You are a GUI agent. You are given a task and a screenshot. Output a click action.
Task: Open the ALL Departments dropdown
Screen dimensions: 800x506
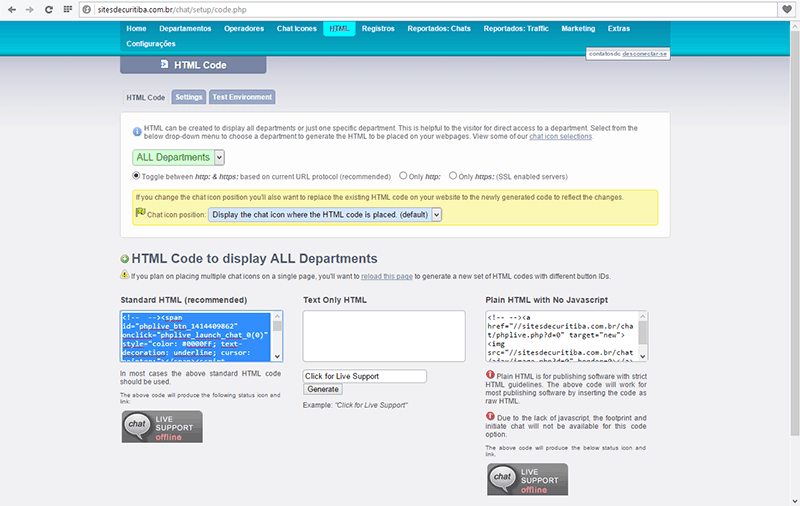pos(178,157)
